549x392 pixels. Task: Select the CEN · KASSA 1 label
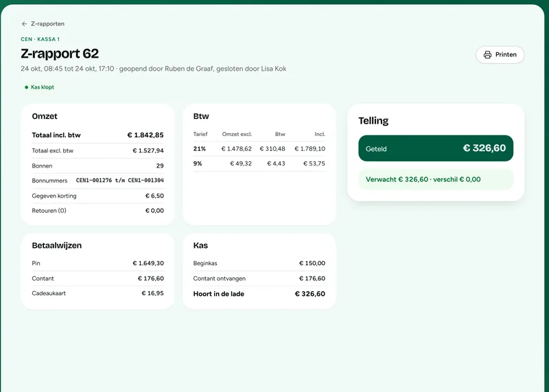click(40, 39)
